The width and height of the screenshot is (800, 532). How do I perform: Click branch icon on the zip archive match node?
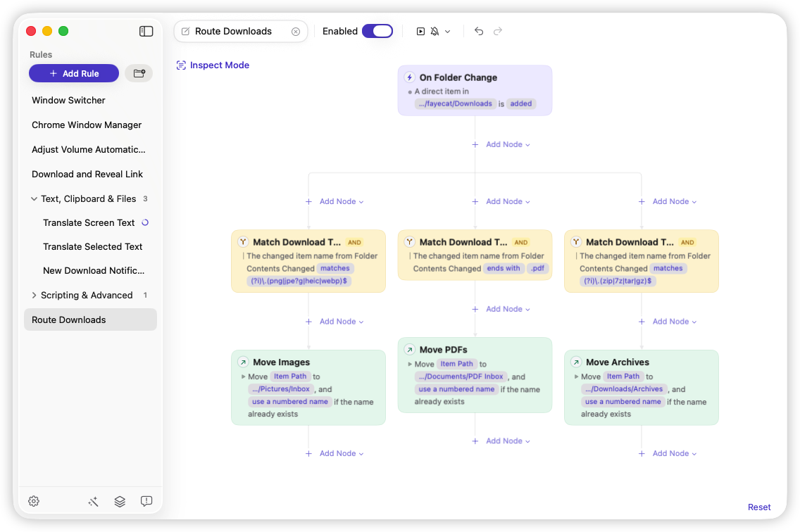point(576,242)
